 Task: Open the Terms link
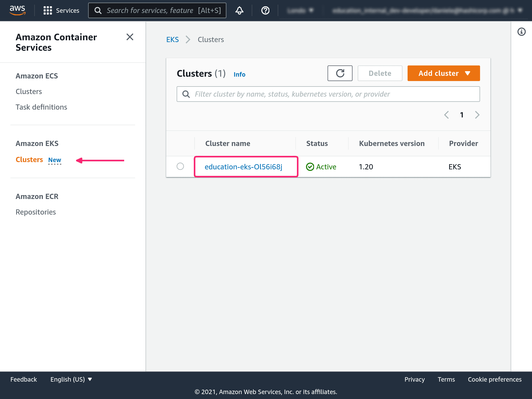pyautogui.click(x=446, y=380)
